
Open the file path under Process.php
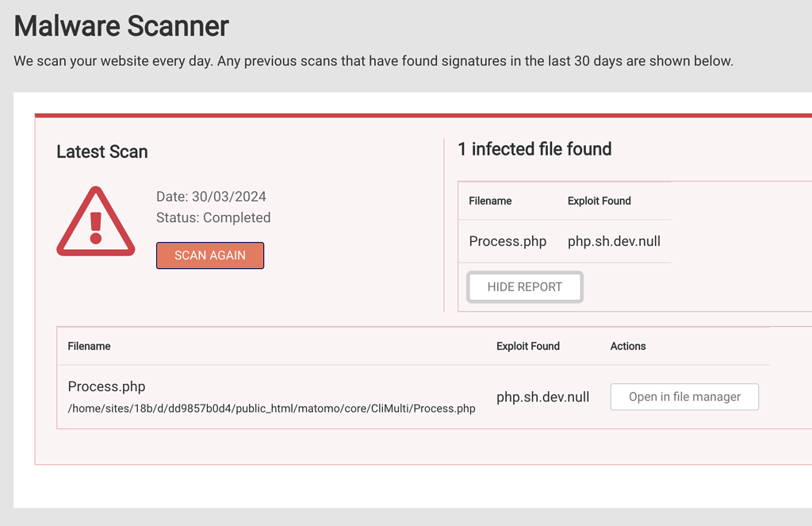(x=270, y=409)
